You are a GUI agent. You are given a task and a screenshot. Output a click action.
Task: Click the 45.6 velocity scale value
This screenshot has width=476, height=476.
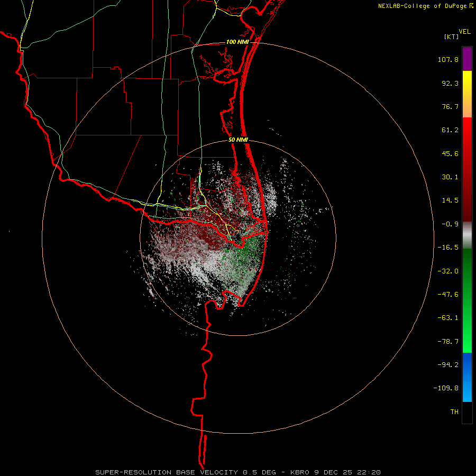click(450, 153)
